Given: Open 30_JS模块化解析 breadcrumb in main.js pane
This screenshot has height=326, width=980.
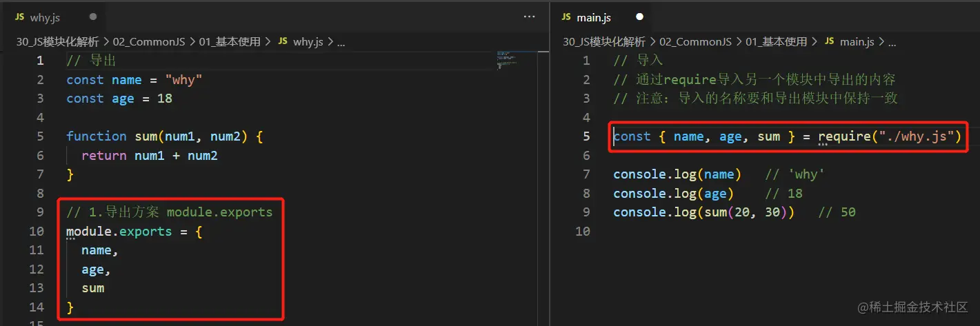Looking at the screenshot, I should 605,41.
